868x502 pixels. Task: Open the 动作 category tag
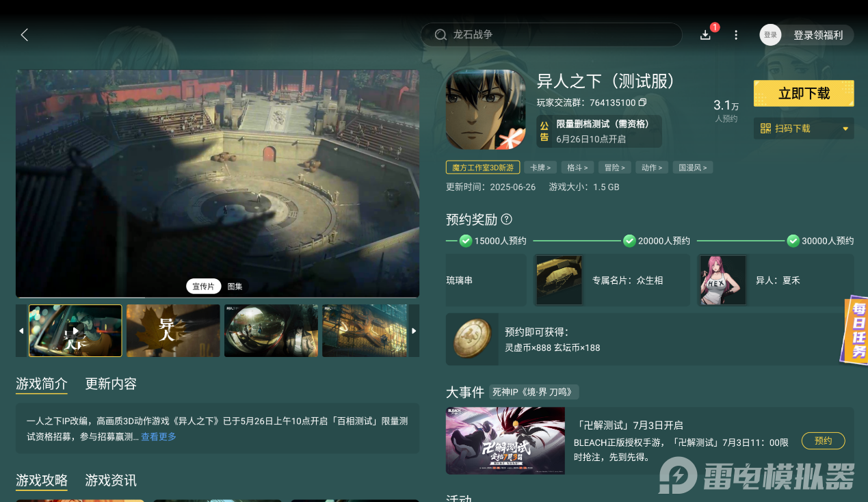coord(652,168)
